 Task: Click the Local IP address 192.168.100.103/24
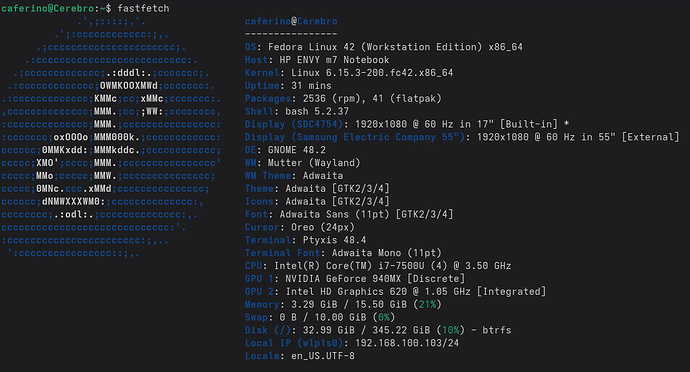407,343
